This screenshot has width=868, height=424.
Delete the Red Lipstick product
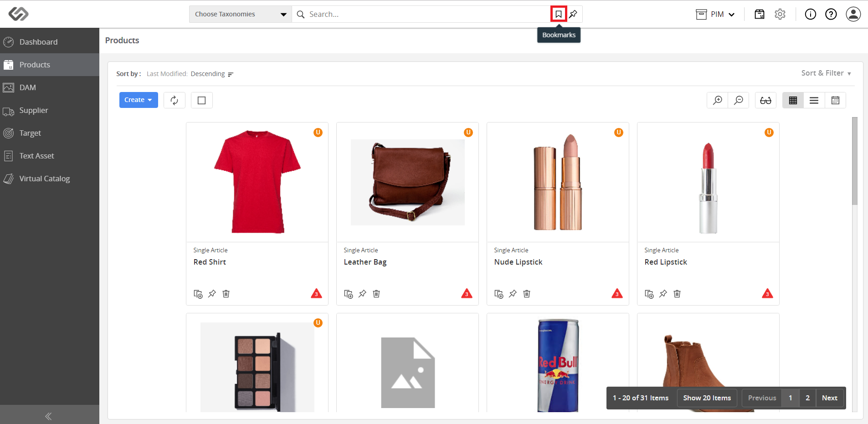677,294
